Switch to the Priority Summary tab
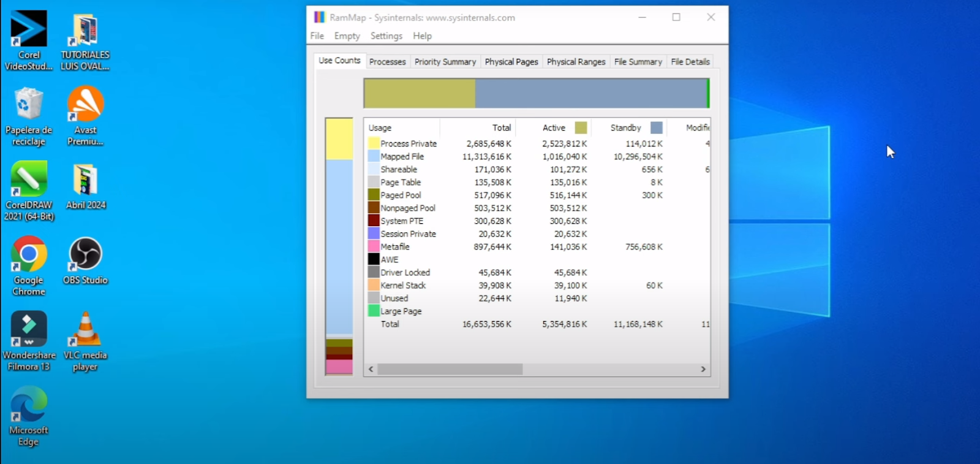The image size is (980, 464). pyautogui.click(x=445, y=62)
